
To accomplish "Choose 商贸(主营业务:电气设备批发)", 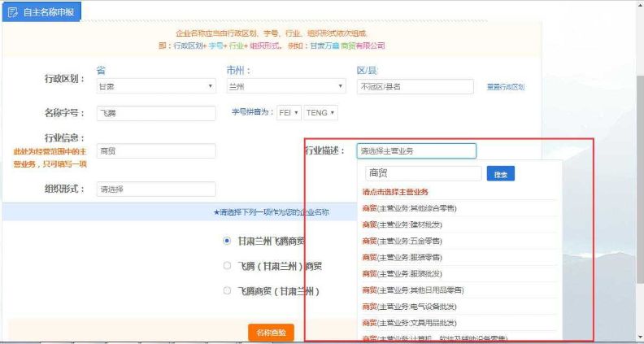I will coord(410,307).
